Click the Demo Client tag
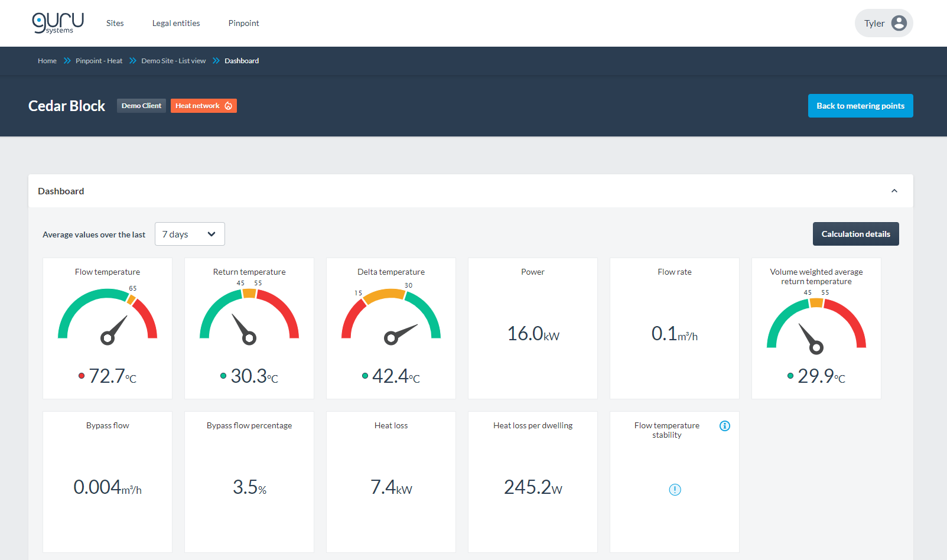The height and width of the screenshot is (560, 947). [141, 106]
